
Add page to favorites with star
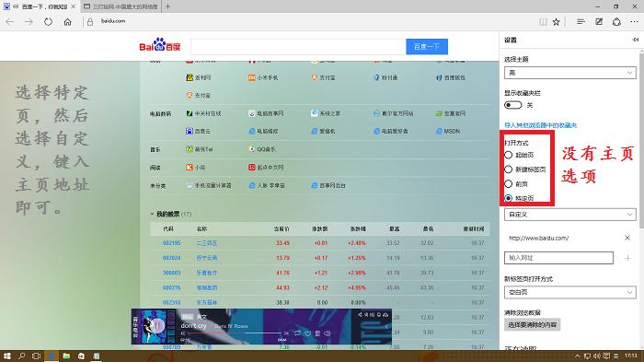click(x=556, y=22)
